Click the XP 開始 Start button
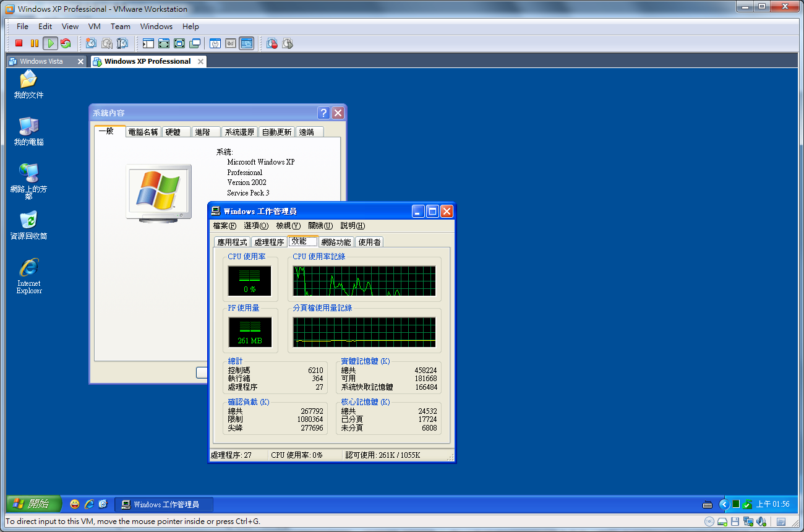Image resolution: width=804 pixels, height=532 pixels. pos(34,504)
